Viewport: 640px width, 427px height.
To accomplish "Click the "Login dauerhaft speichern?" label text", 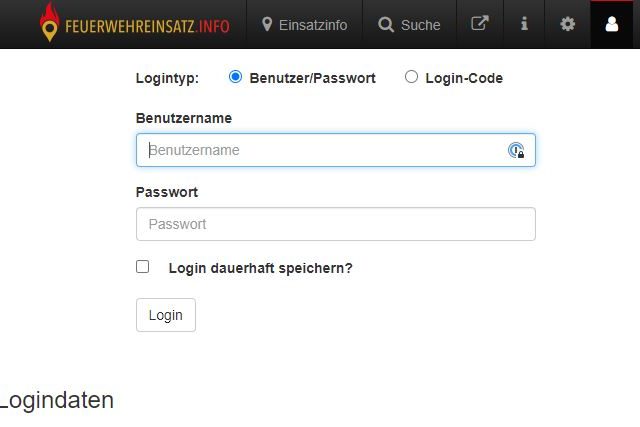I will point(260,268).
